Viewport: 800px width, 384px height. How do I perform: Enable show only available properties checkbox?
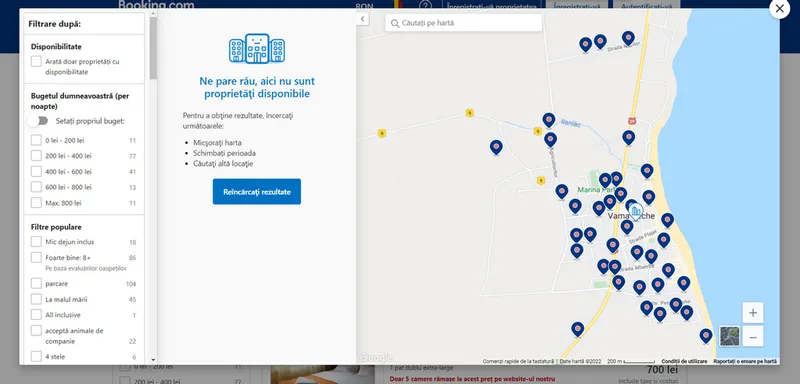point(36,62)
